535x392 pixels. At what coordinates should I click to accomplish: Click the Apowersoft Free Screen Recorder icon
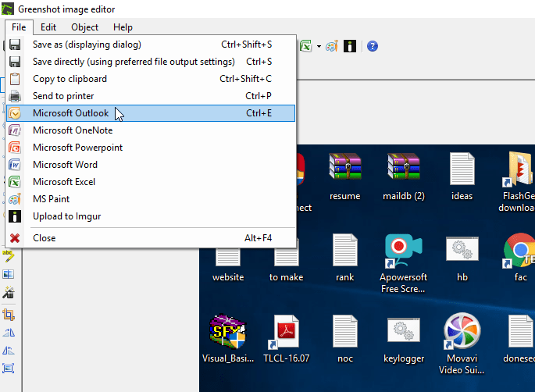403,250
